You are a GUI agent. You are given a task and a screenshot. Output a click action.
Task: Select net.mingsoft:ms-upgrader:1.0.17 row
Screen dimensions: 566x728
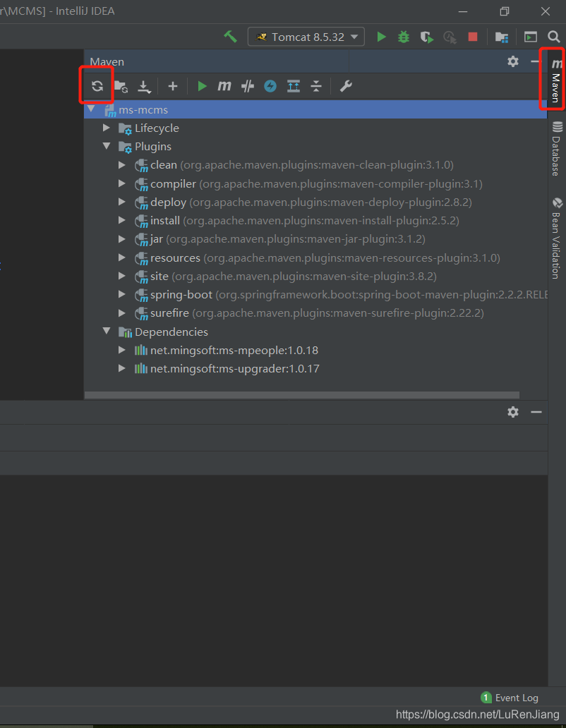(315, 369)
